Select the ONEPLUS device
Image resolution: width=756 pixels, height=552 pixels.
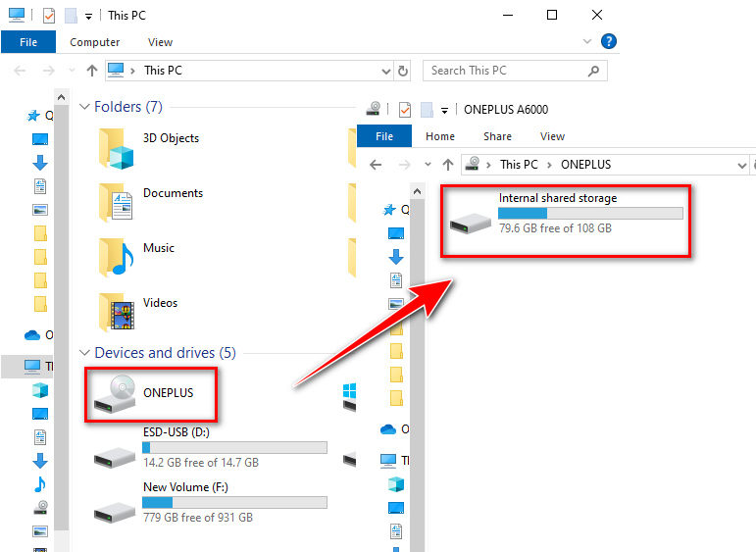point(151,394)
